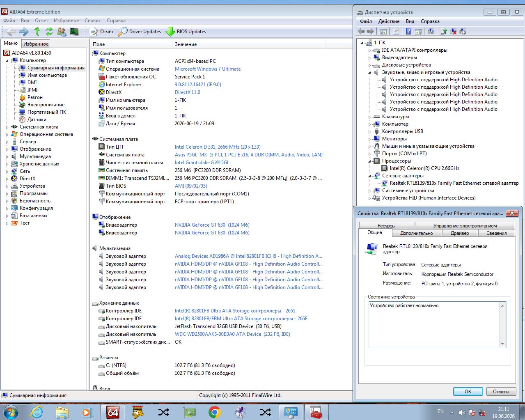
Task: Click the blue question mark icon in Device Manager toolbar
Action: point(408,31)
